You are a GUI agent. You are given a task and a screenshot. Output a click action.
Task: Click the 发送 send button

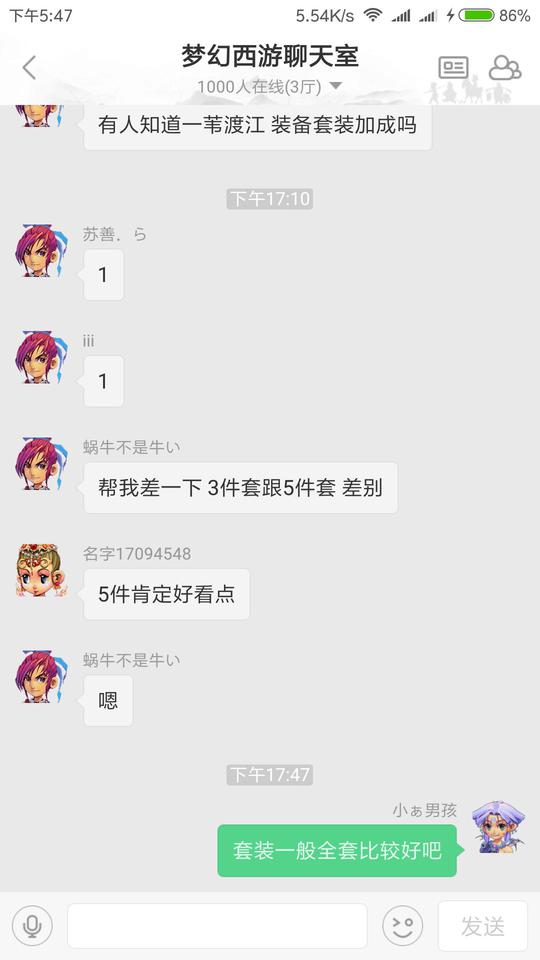[x=482, y=926]
